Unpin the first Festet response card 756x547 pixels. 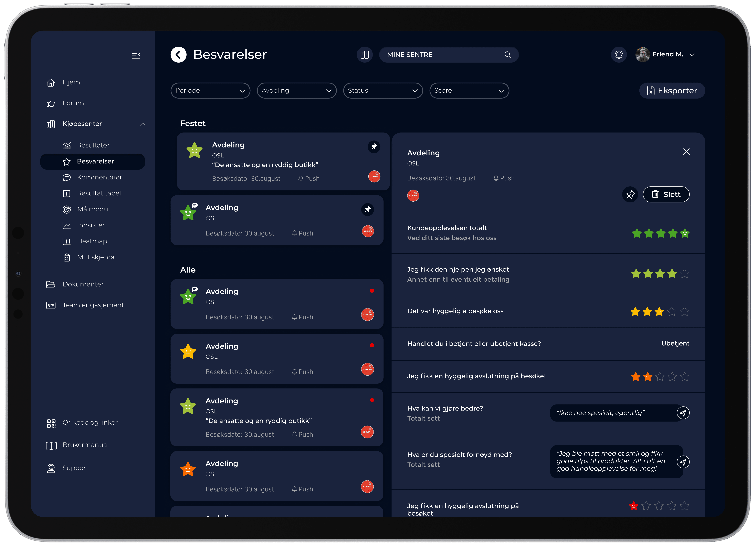point(374,147)
